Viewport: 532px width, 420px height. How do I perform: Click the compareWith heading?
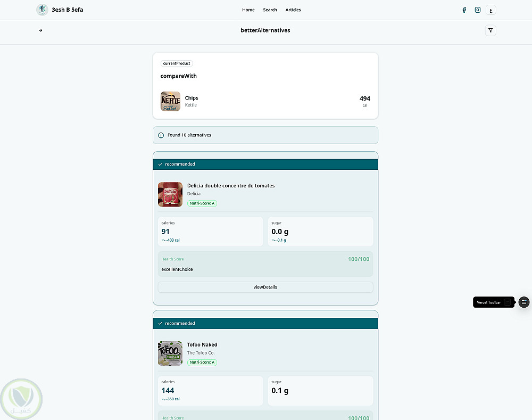178,76
